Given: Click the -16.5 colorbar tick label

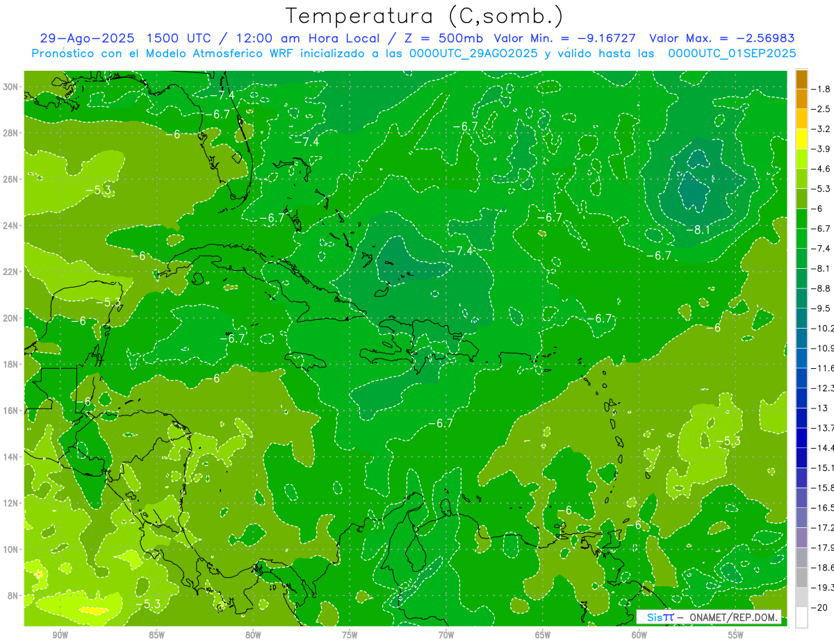Looking at the screenshot, I should (x=823, y=507).
